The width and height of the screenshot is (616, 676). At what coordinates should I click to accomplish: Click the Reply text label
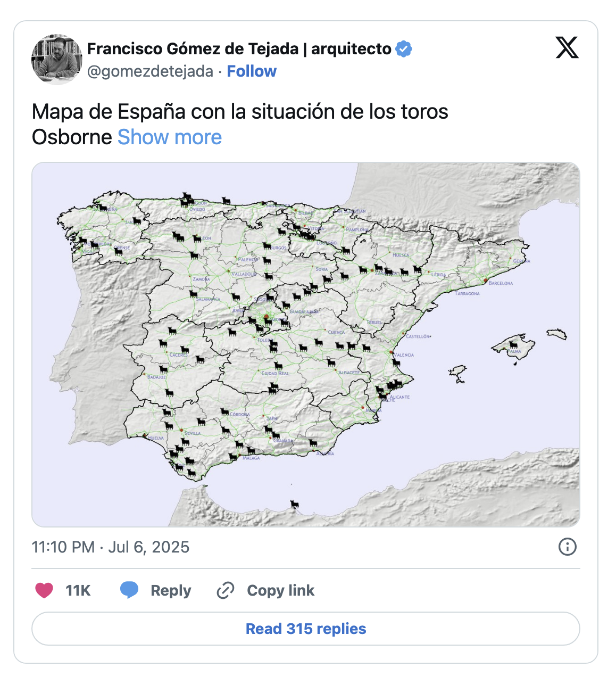[x=171, y=590]
